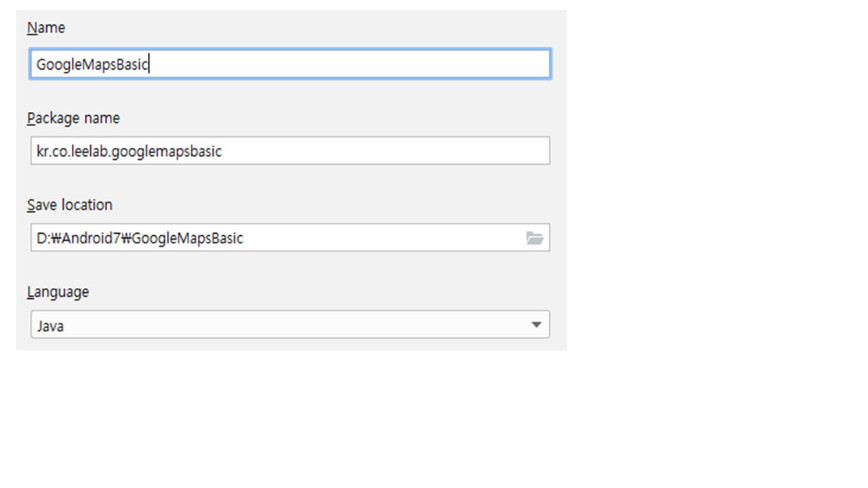
Task: Place cursor in kr.co.leelab.googlemapsbasic package text
Action: [x=129, y=151]
